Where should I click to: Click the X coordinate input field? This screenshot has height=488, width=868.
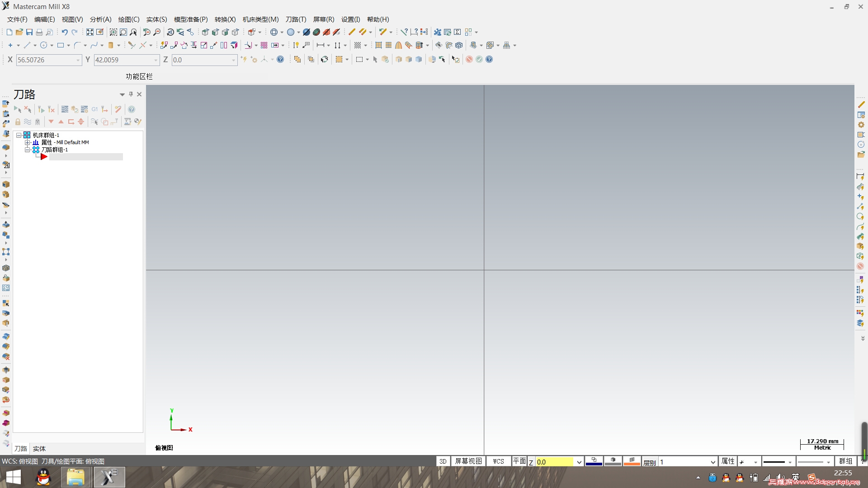pos(45,60)
